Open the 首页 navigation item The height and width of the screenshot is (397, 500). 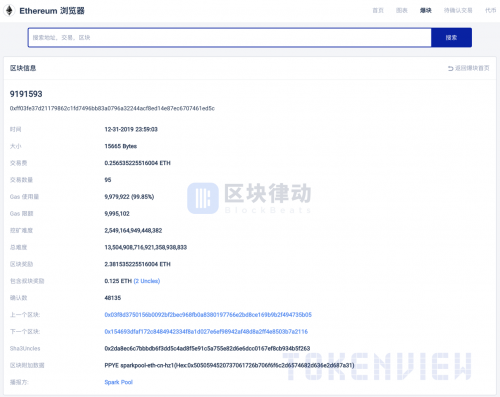378,10
